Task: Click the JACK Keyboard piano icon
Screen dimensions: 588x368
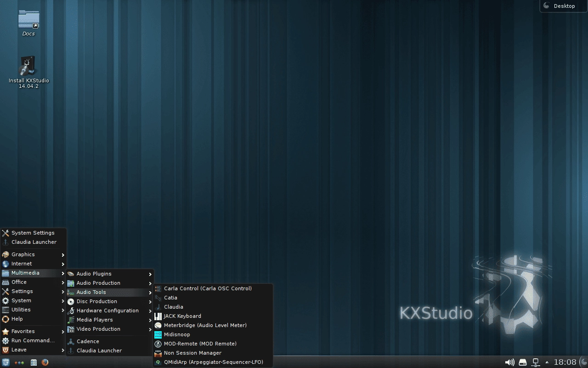Action: coord(158,316)
